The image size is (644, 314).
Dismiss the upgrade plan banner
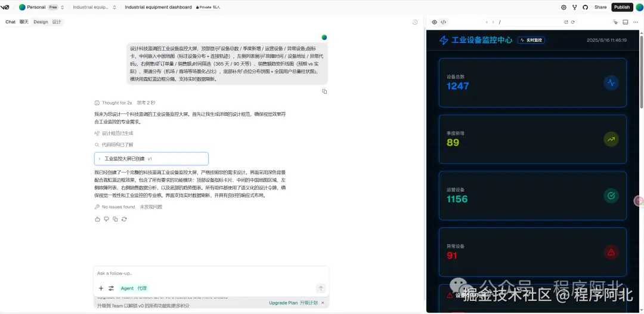pos(323,303)
